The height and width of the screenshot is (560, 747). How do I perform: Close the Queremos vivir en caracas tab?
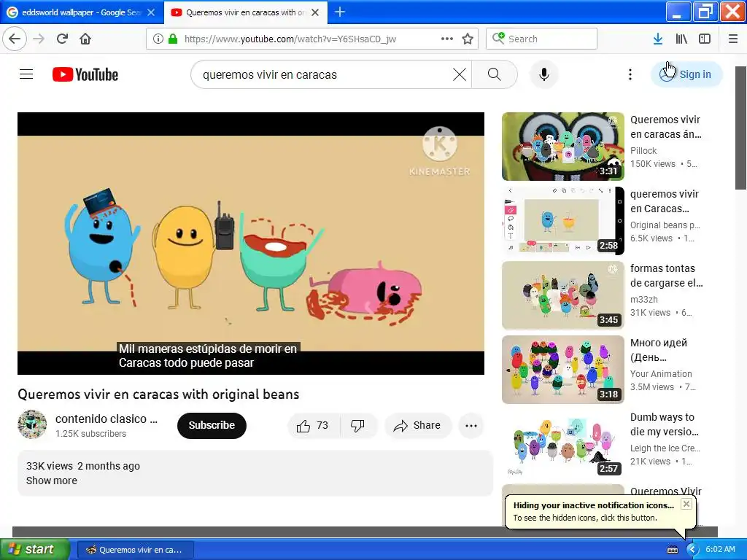(x=315, y=12)
